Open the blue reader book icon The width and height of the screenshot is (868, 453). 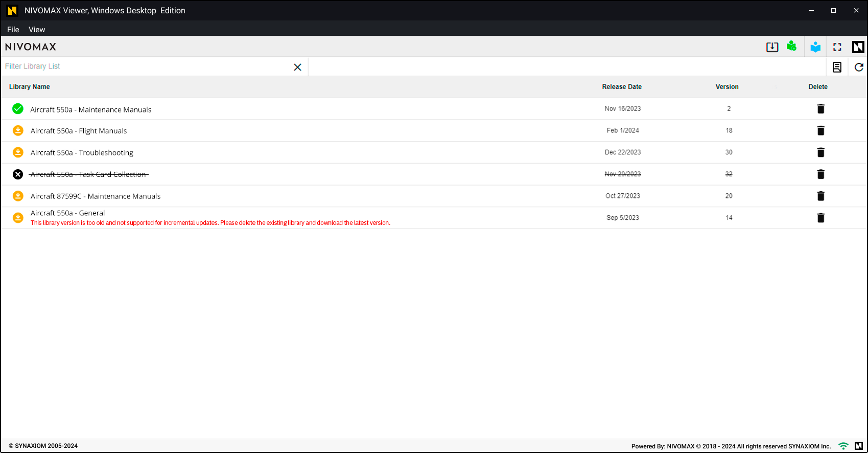point(815,47)
